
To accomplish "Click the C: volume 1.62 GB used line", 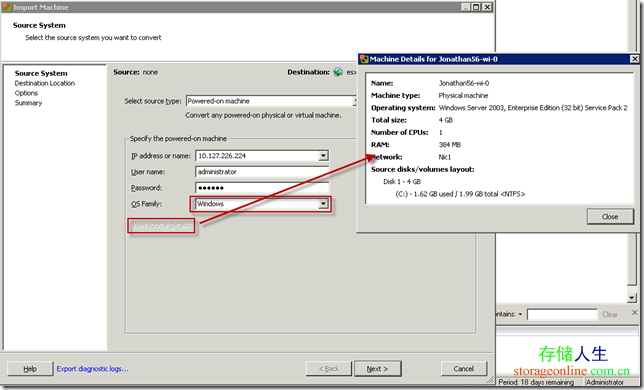I will coord(460,194).
